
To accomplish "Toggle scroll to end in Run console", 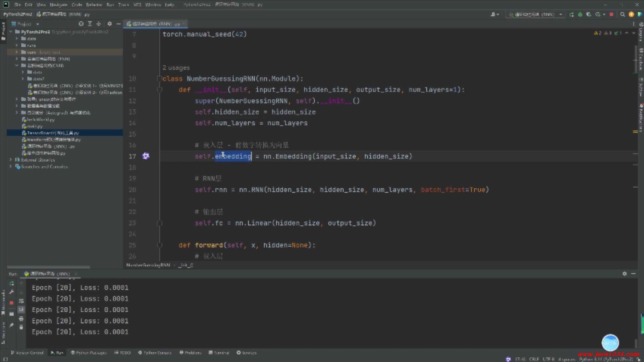I will pyautogui.click(x=21, y=309).
